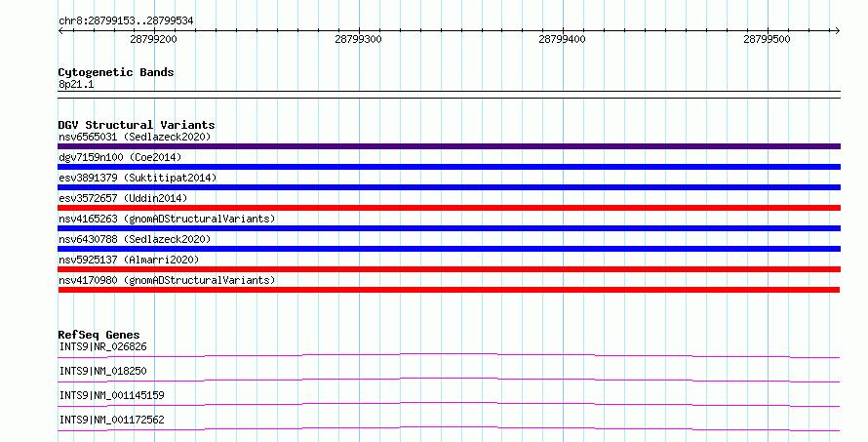Screen dimensions: 868x442
Task: Click the magenta intron line of INTS9|NM_018250
Action: pos(449,380)
